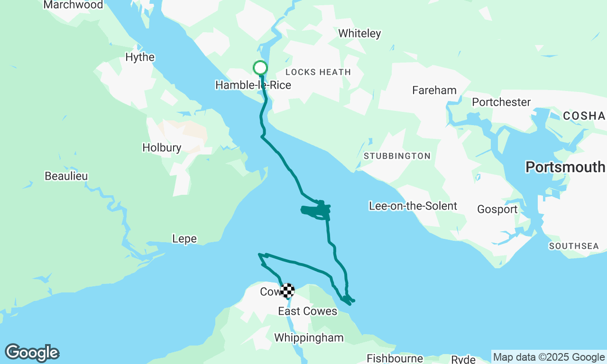Click the Whiteley place label
The width and height of the screenshot is (607, 364).
point(359,34)
